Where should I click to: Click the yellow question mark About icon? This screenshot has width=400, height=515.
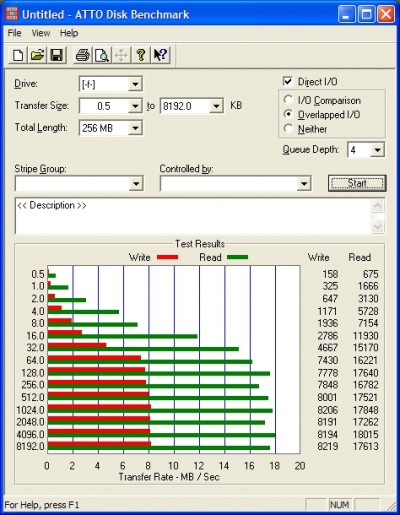tap(141, 55)
